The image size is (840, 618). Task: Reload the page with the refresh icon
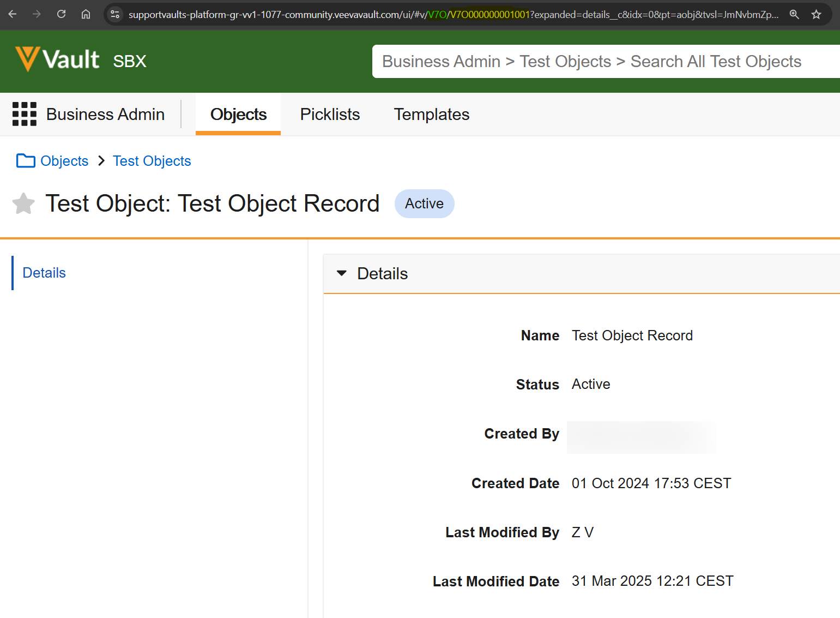pos(61,14)
